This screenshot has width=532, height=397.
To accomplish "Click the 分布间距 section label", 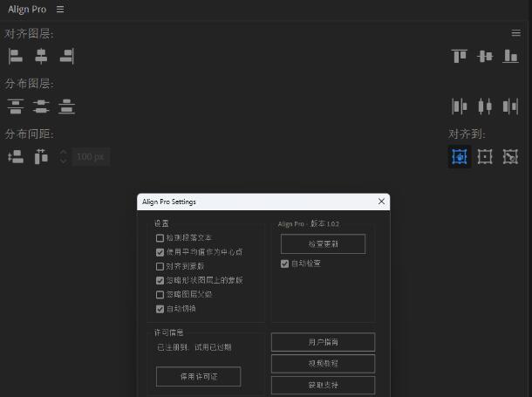I will (29, 134).
